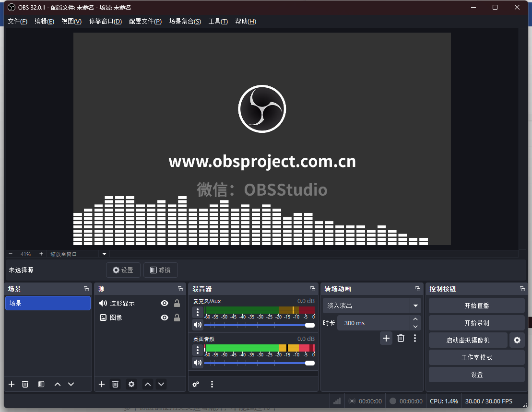
Task: Open advanced audio properties gears icon
Action: click(196, 384)
